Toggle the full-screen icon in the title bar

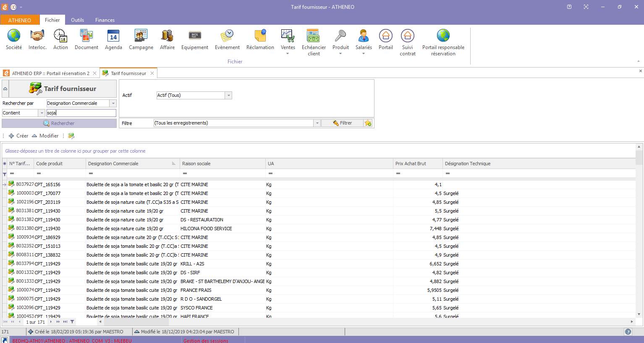click(x=586, y=7)
